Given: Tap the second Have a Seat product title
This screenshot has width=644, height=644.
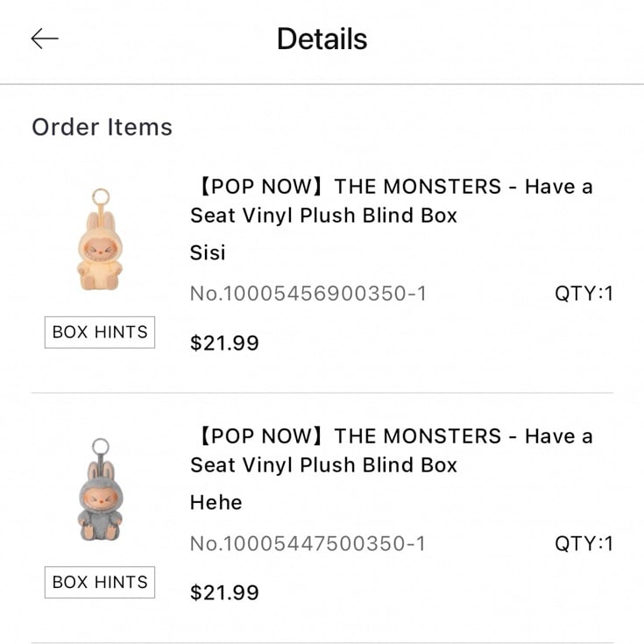Looking at the screenshot, I should click(393, 450).
